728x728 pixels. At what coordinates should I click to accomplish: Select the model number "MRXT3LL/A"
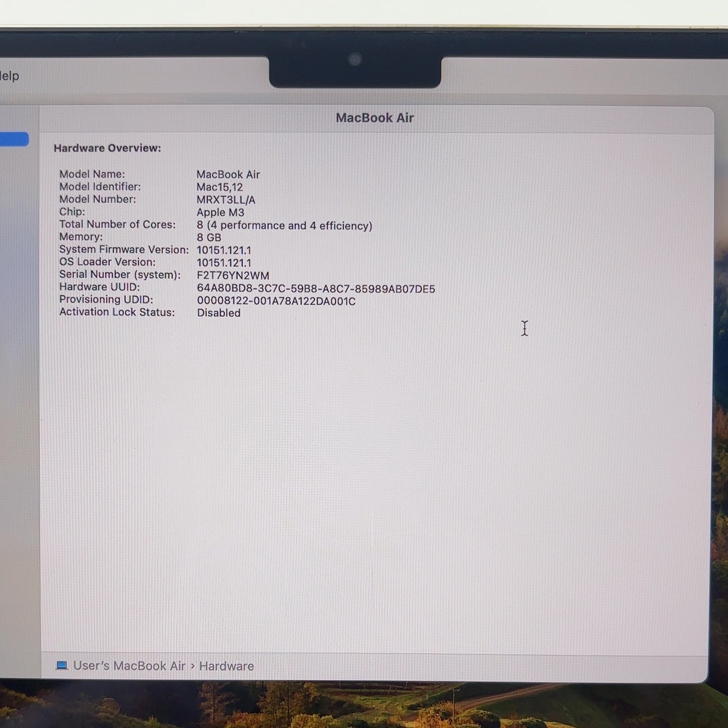[x=226, y=200]
